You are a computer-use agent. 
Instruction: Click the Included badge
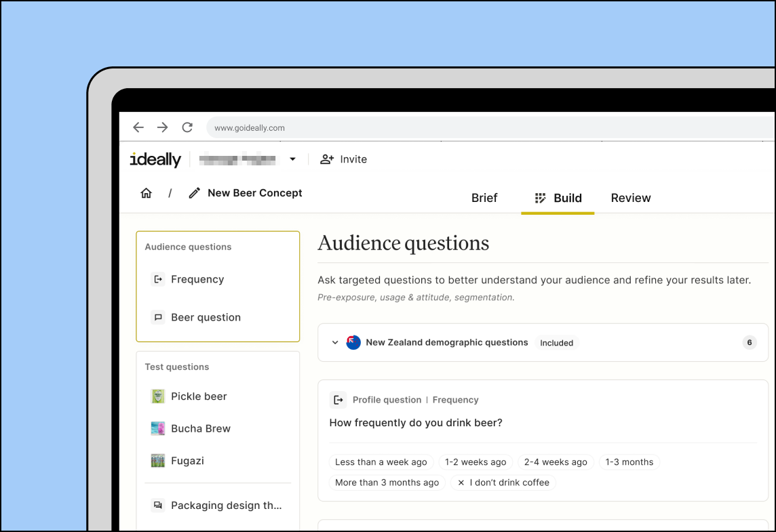pyautogui.click(x=556, y=343)
